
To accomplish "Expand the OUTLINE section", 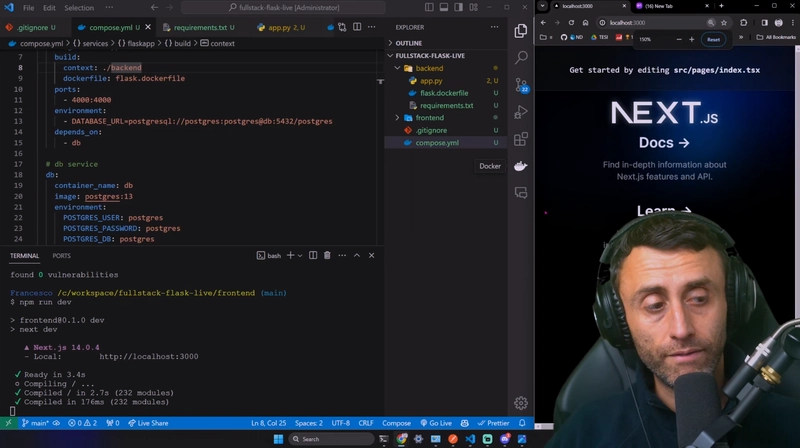I will [408, 43].
